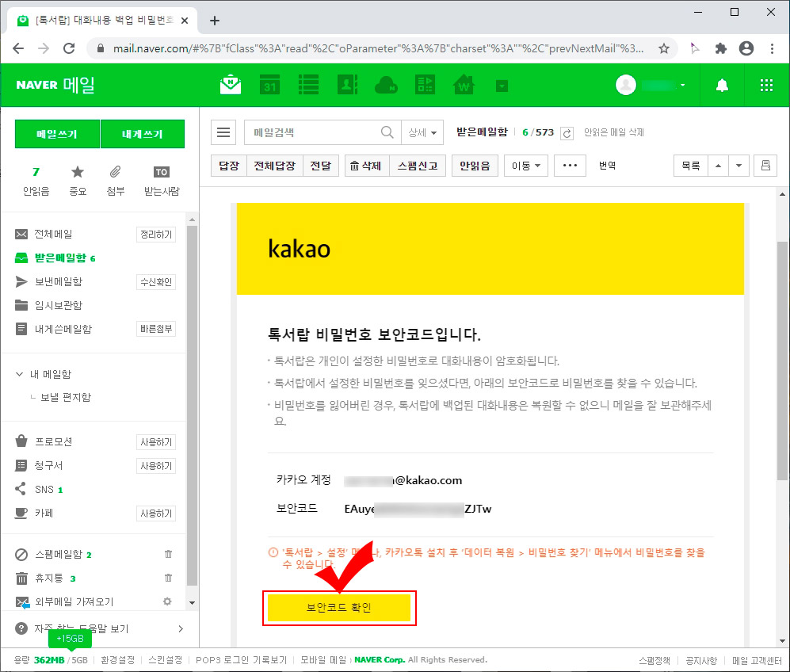
Task: Click the 번역 translate link
Action: click(607, 166)
